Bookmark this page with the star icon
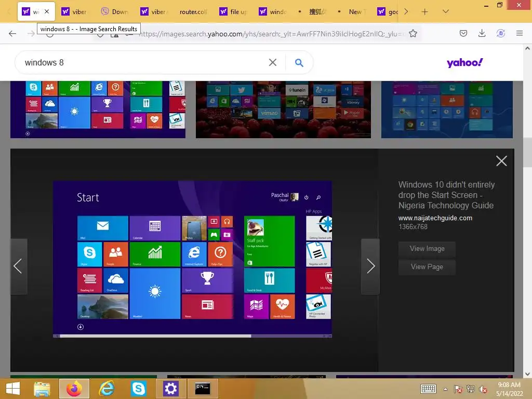The height and width of the screenshot is (399, 532). (413, 33)
